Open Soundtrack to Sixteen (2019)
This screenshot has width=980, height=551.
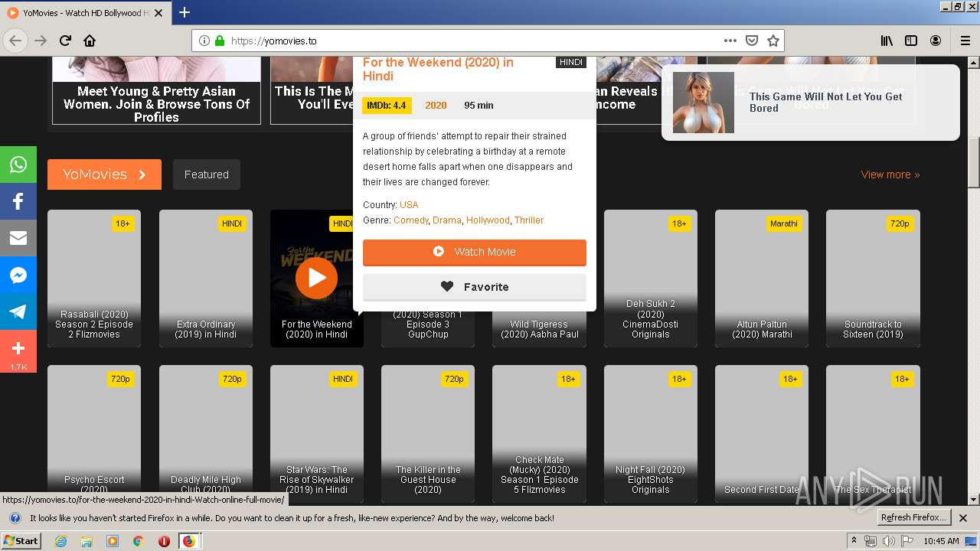(x=873, y=279)
